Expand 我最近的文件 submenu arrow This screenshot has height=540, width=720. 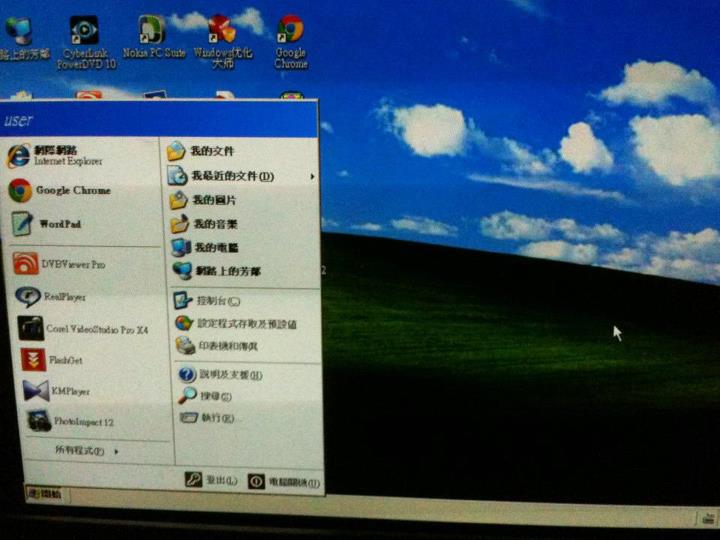click(x=312, y=176)
